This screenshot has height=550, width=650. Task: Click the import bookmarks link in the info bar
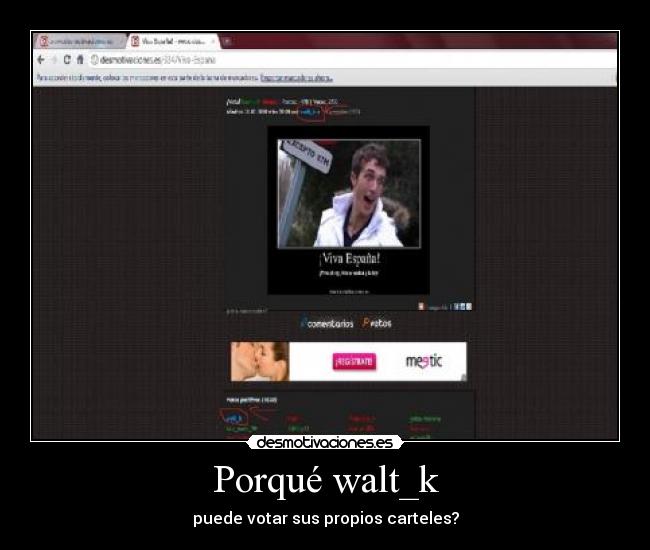point(296,78)
